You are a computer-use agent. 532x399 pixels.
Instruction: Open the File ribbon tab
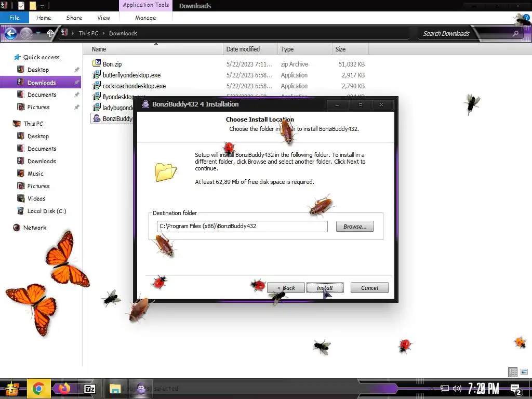(14, 18)
